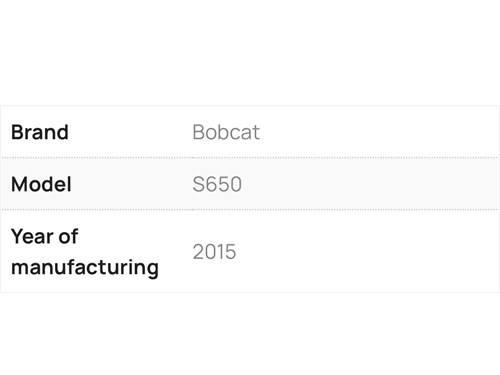
Task: Click the word manufacturing in the label
Action: [85, 267]
